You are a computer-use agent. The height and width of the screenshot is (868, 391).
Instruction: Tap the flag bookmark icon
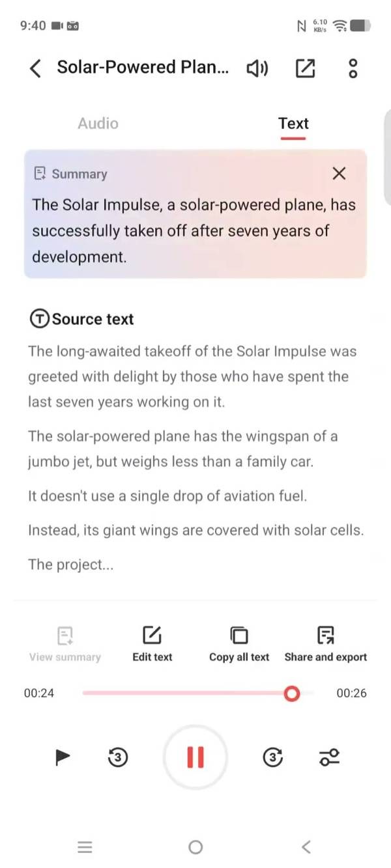[x=63, y=757]
